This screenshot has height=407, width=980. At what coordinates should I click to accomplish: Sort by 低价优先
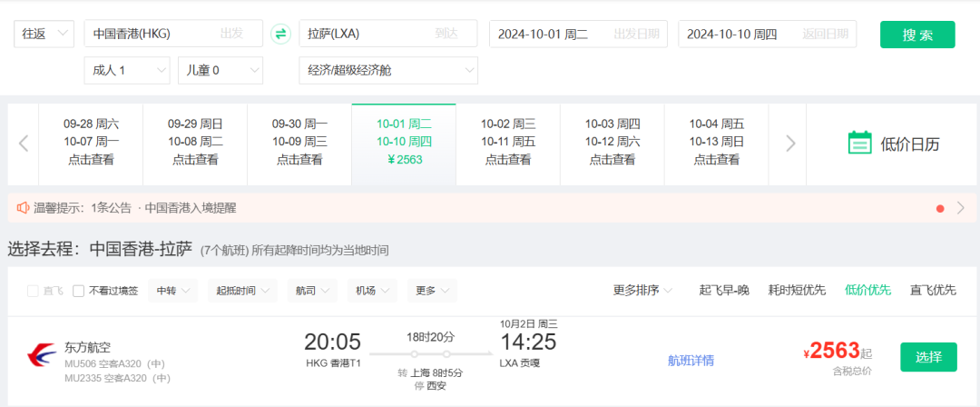pyautogui.click(x=868, y=290)
